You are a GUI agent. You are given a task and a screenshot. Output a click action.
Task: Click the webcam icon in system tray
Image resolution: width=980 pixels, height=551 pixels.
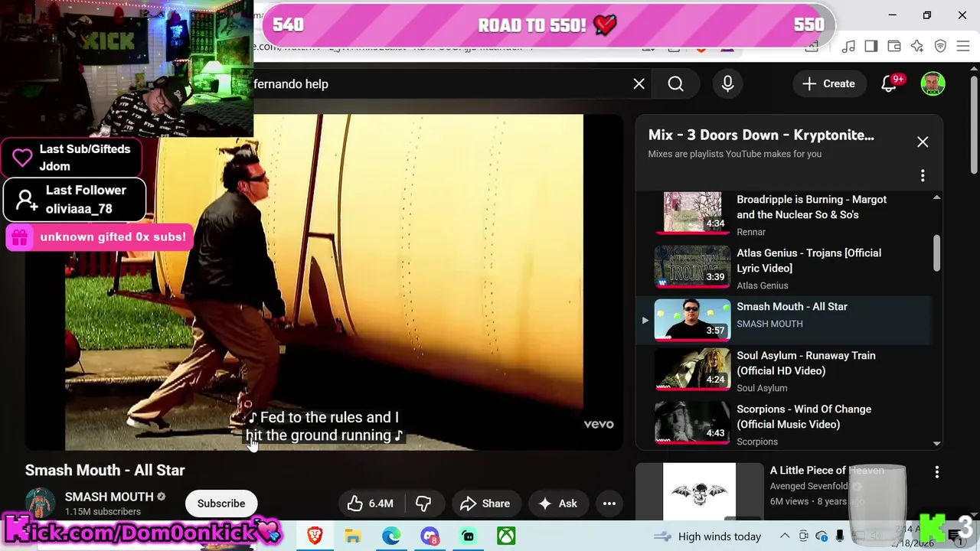pos(803,536)
